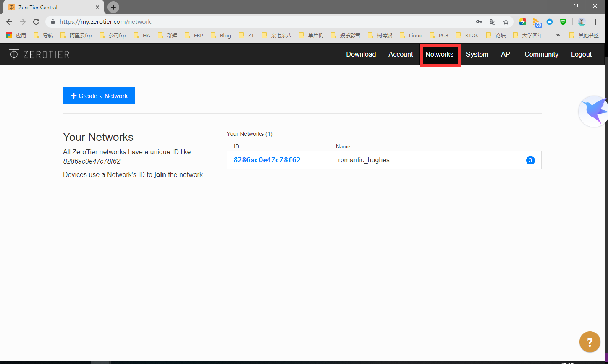The height and width of the screenshot is (364, 608).
Task: Open the 应用 apps grid shortcut
Action: point(16,35)
